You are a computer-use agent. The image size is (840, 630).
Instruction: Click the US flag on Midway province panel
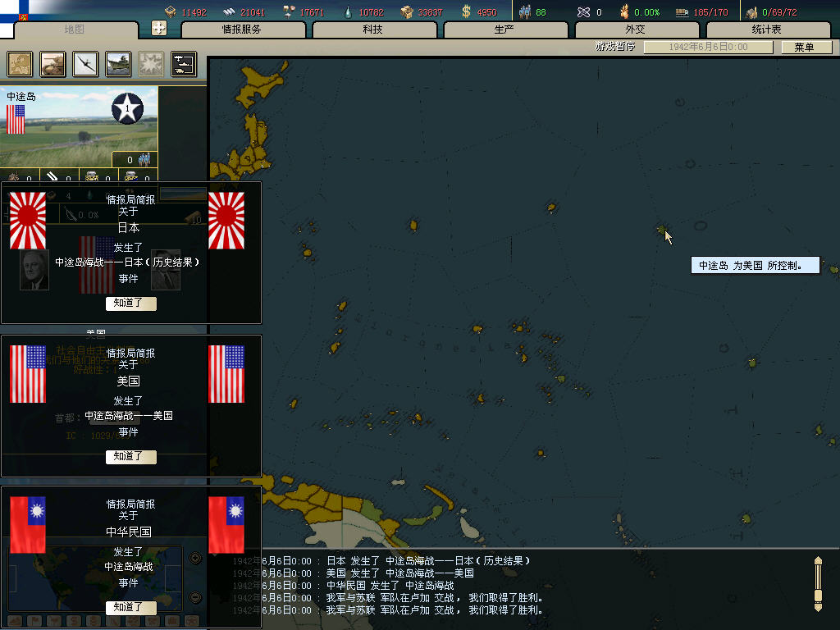[x=16, y=120]
